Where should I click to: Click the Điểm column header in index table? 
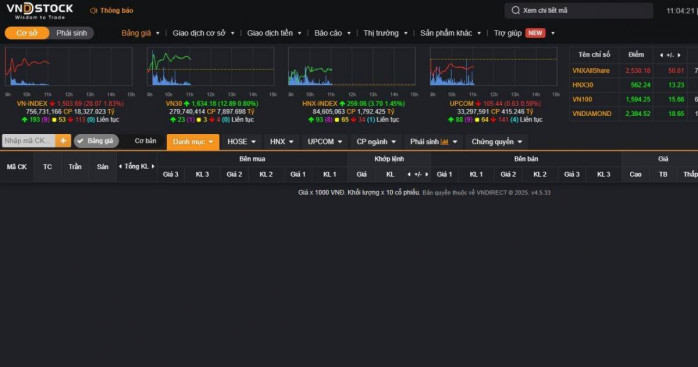[x=636, y=55]
